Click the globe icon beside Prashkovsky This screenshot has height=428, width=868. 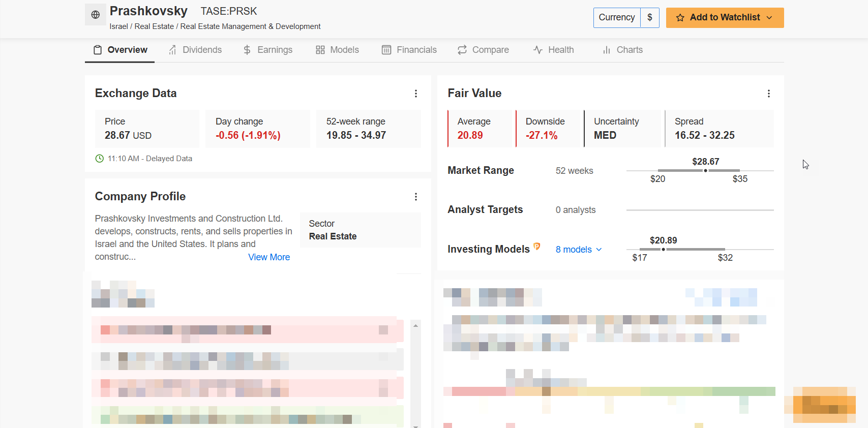point(96,15)
